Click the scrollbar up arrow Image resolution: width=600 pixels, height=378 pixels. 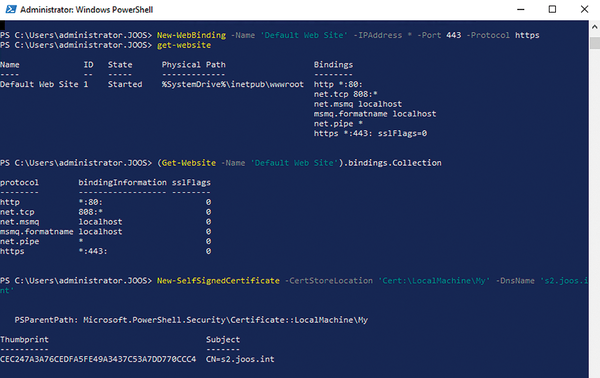coord(594,27)
